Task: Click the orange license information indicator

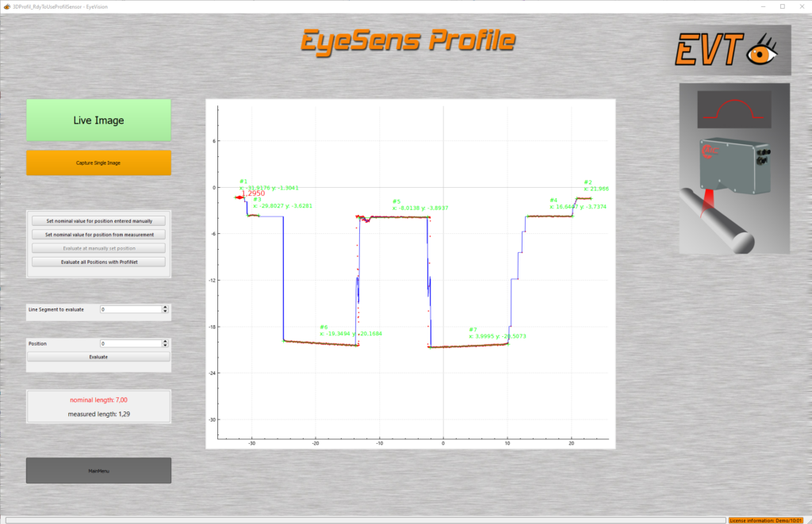Action: pyautogui.click(x=768, y=518)
